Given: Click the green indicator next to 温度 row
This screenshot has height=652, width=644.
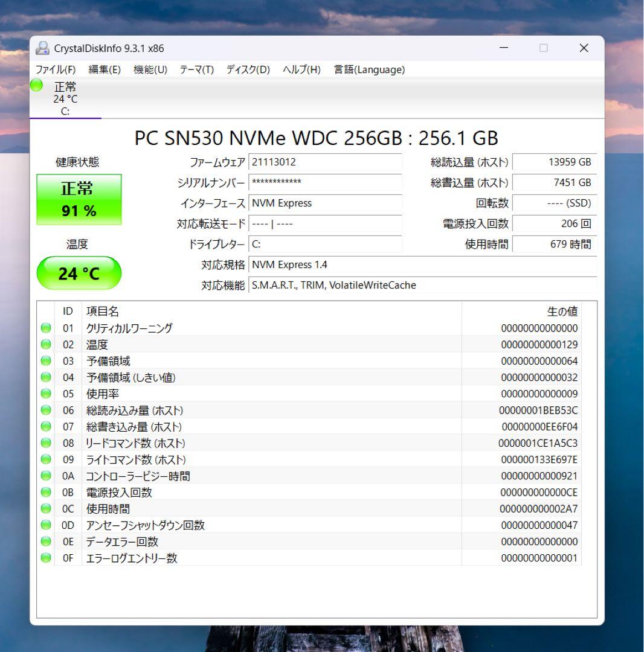Looking at the screenshot, I should click(45, 344).
